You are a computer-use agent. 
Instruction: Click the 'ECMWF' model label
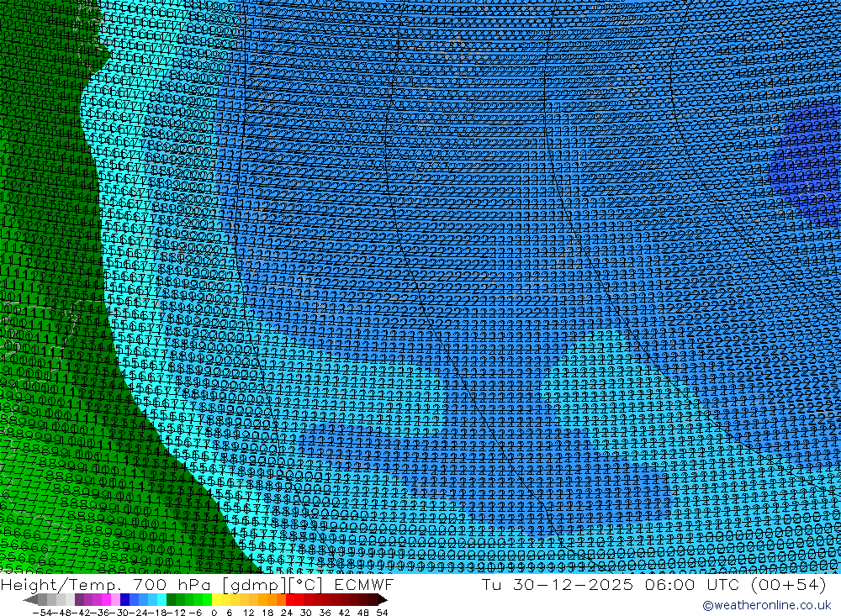click(363, 584)
